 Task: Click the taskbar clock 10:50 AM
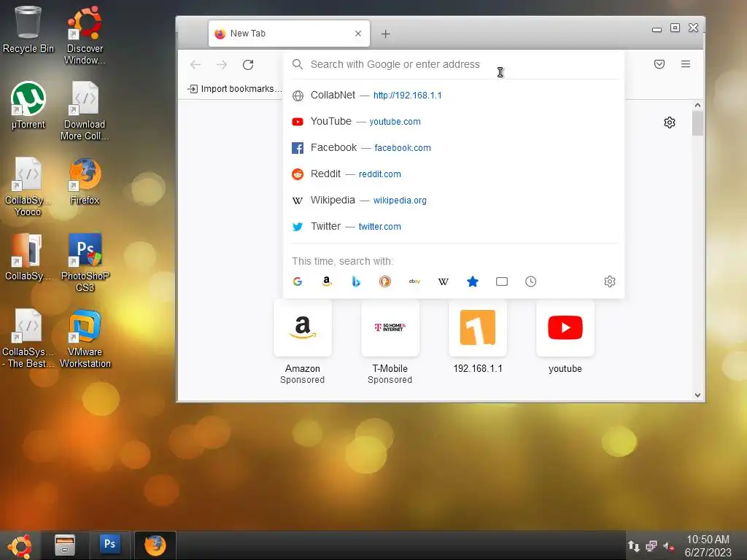tap(708, 540)
